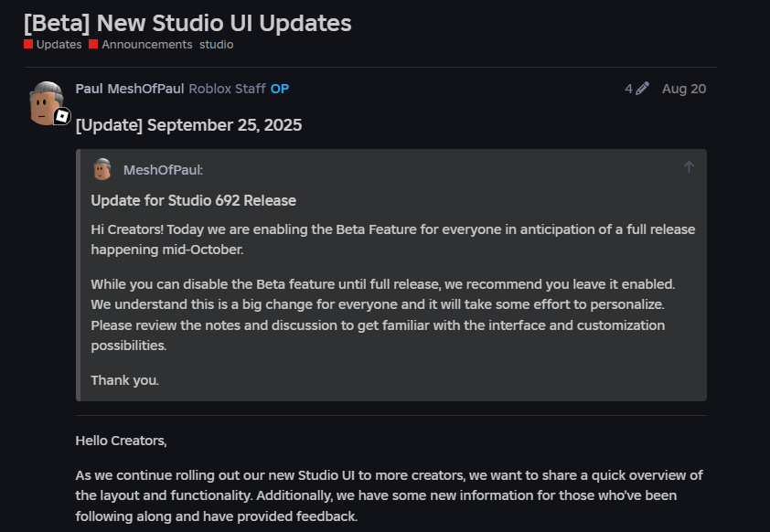The image size is (770, 532).
Task: Open MeshOfPaul's profile from the post header
Action: click(145, 89)
